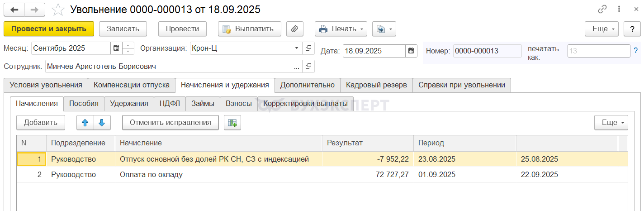Image resolution: width=644 pixels, height=211 pixels.
Task: Click the green table add-column icon
Action: [232, 123]
